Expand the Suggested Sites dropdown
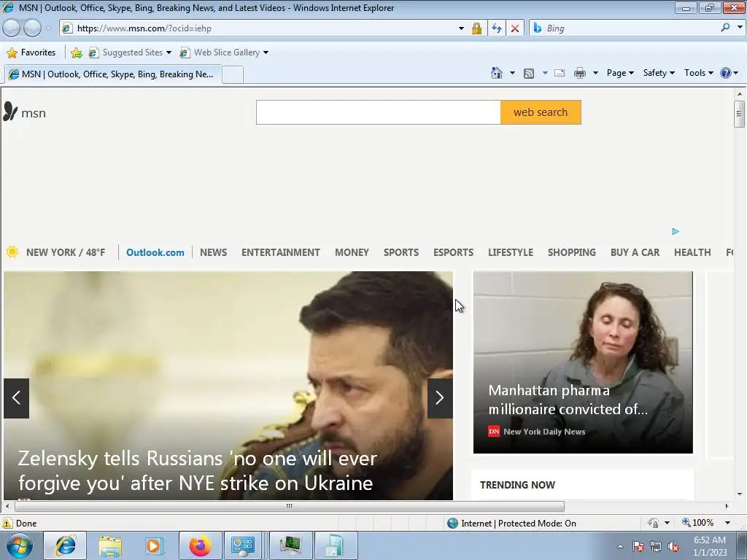The height and width of the screenshot is (560, 747). 169,52
